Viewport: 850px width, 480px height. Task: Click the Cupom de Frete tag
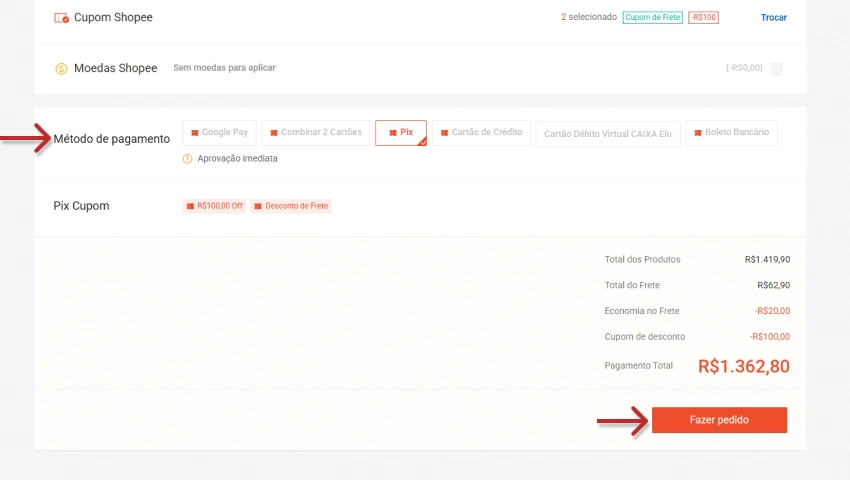coord(652,17)
